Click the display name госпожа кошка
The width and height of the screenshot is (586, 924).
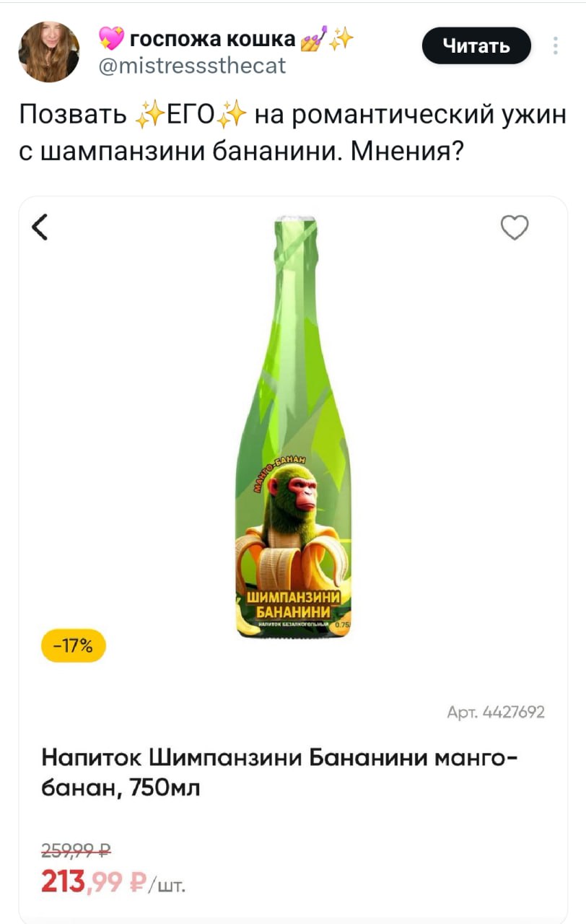(212, 39)
